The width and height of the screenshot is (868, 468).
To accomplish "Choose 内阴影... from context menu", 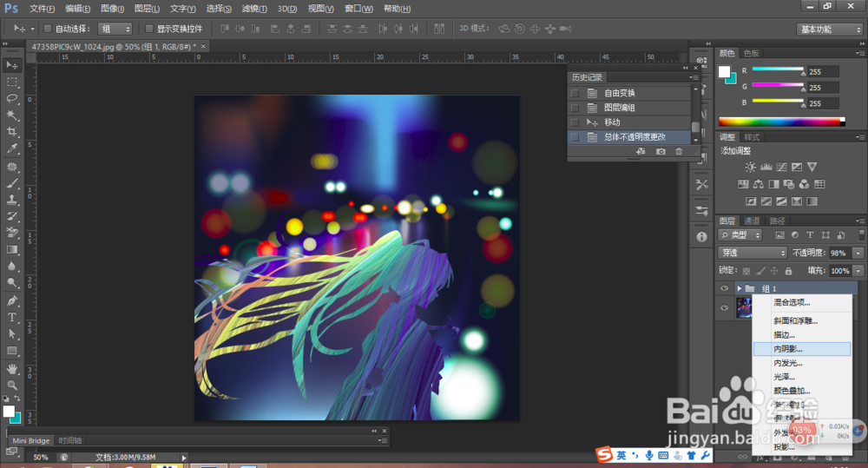I will [802, 349].
